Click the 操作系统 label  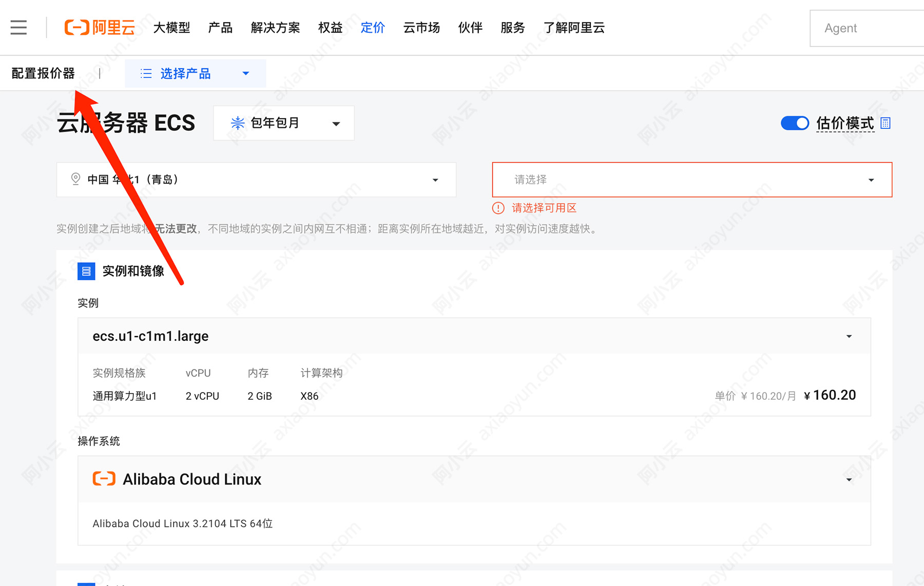(99, 441)
